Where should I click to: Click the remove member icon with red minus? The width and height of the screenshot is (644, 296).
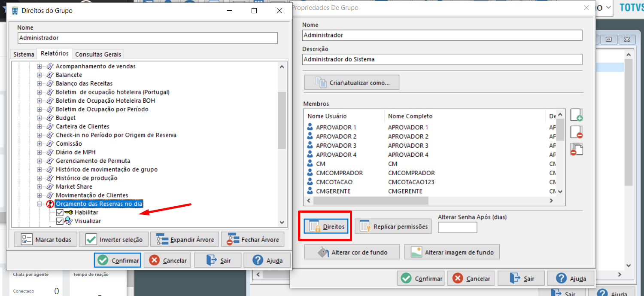click(x=576, y=132)
